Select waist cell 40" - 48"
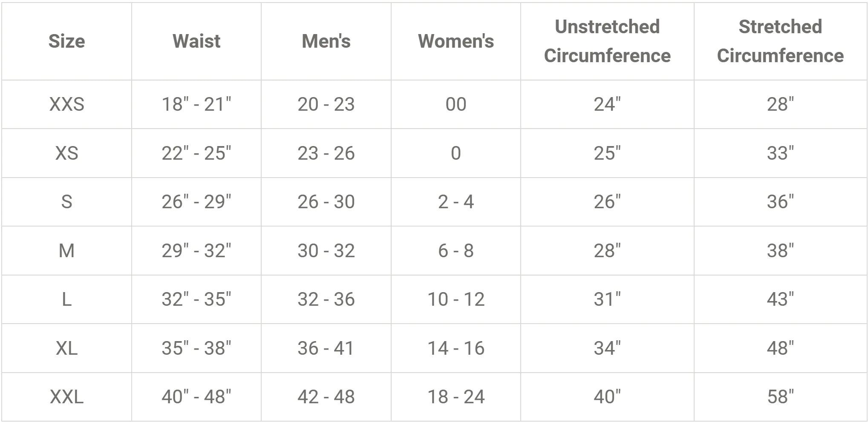 [196, 397]
